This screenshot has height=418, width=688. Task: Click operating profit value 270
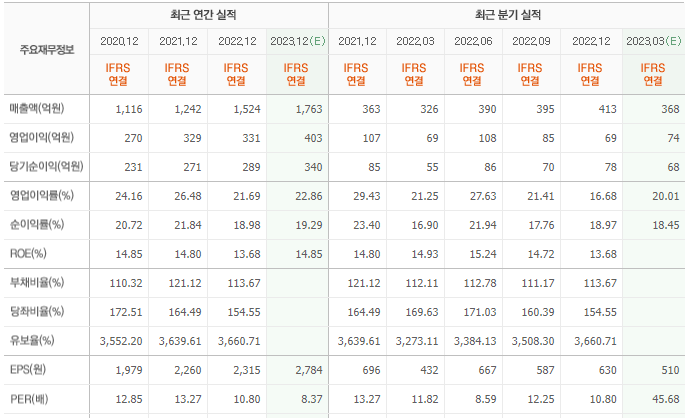133,138
